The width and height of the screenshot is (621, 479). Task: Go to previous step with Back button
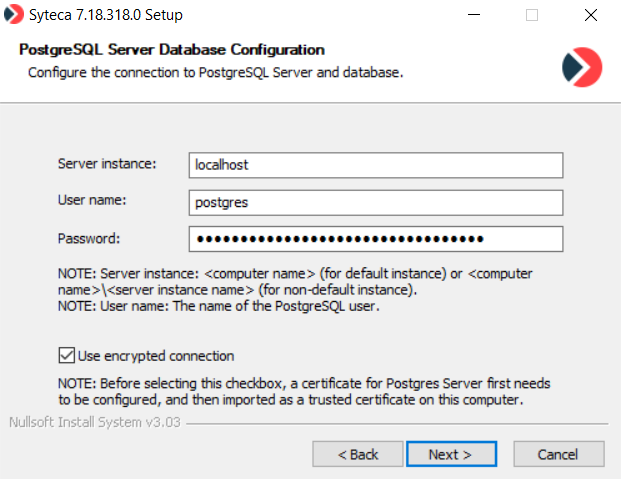[357, 454]
